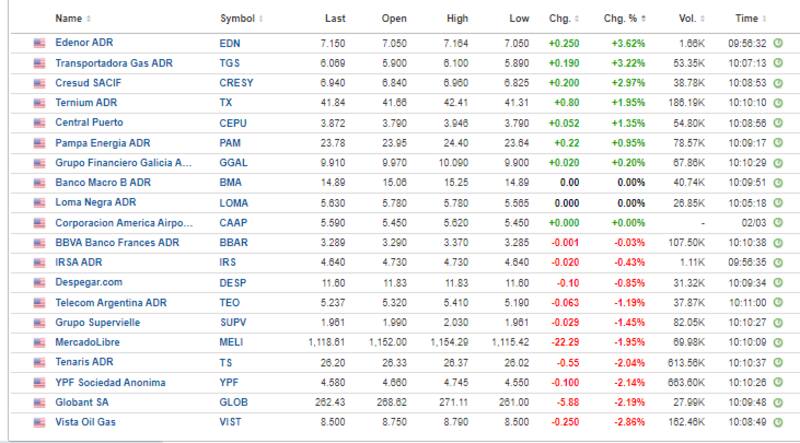Sort the table by the Symbol column

point(238,18)
